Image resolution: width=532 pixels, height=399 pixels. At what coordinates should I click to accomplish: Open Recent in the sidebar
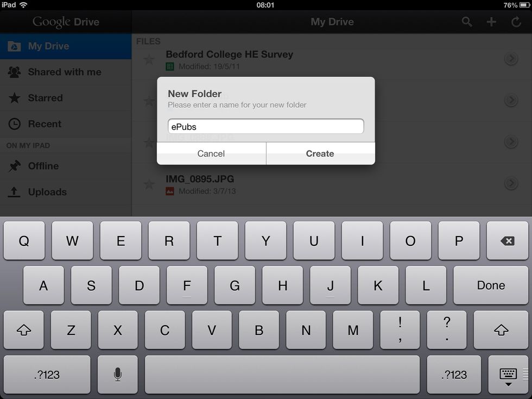click(x=66, y=124)
